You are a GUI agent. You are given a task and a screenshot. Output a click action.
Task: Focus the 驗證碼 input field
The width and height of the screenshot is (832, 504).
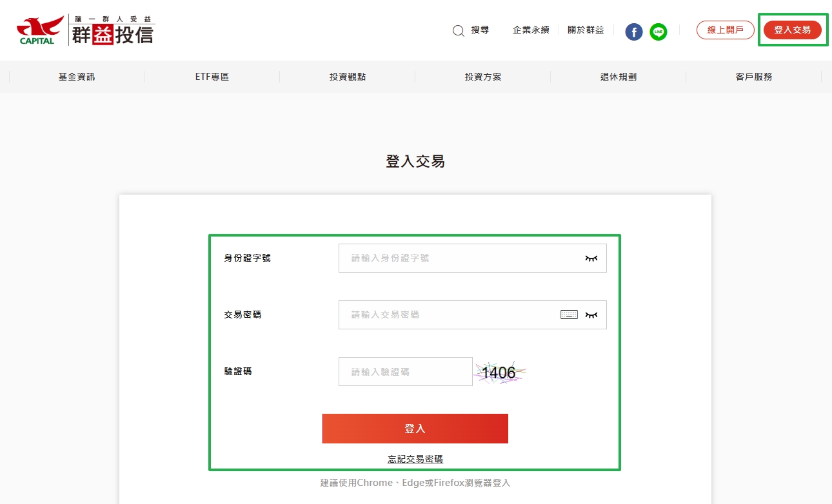pos(405,372)
